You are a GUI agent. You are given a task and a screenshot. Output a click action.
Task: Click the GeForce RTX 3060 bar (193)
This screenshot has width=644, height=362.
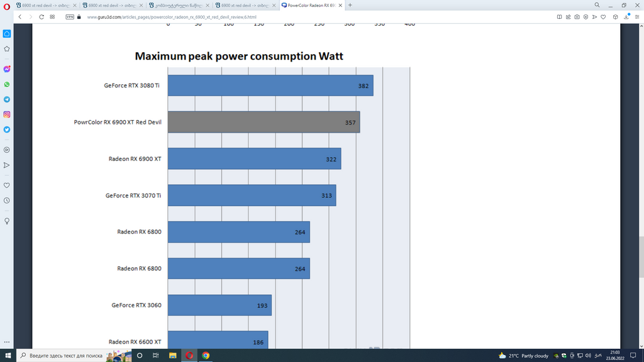pos(219,305)
